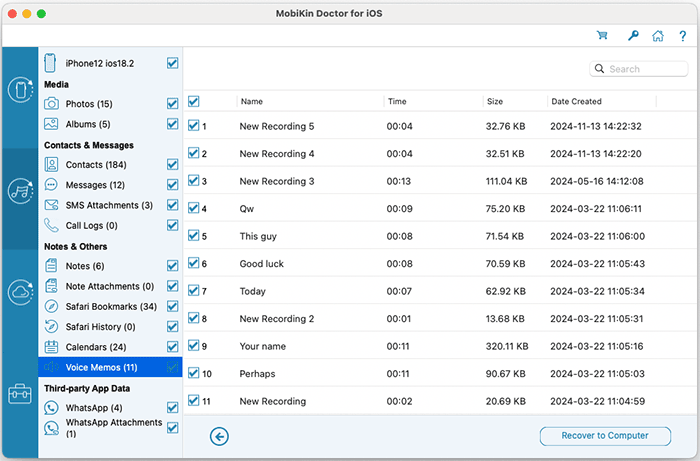700x461 pixels.
Task: Click the search magnifier icon
Action: coord(600,69)
